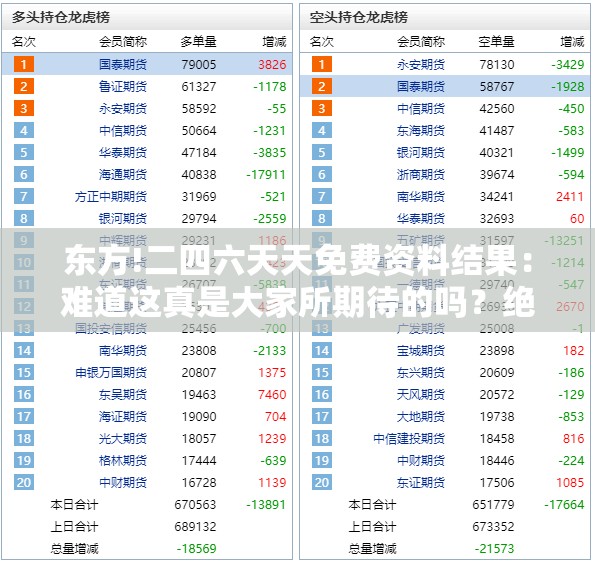Open the 东证期货 link at rank 20

tap(420, 482)
